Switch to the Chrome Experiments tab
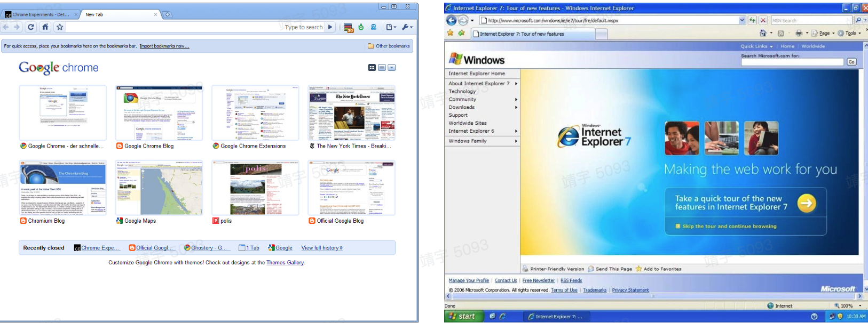The image size is (868, 323). (41, 14)
